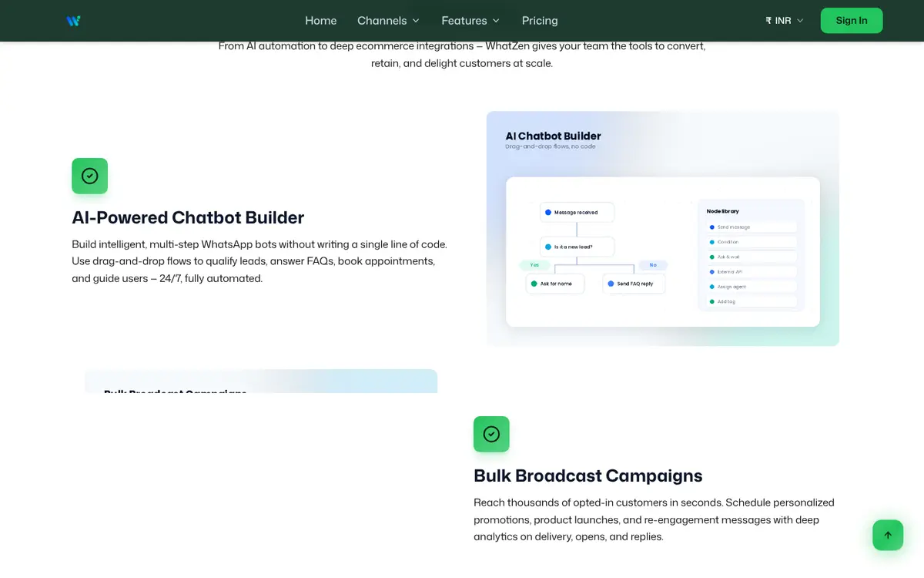Click the rupee symbol in currency selector
This screenshot has width=924, height=578.
click(x=768, y=21)
